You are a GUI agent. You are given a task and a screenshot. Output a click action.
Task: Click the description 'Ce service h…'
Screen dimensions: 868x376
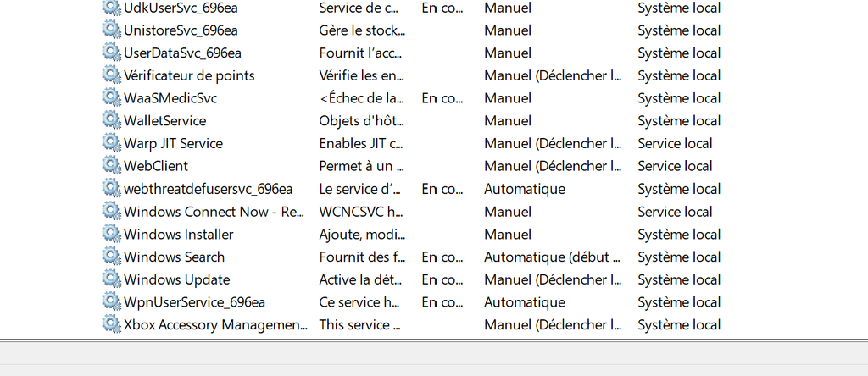[359, 302]
